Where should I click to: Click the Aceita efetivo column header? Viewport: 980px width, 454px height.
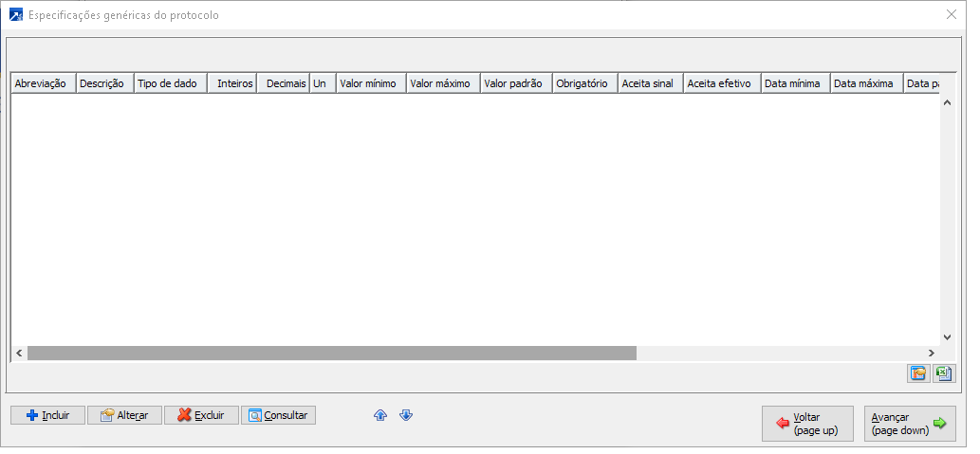click(722, 83)
